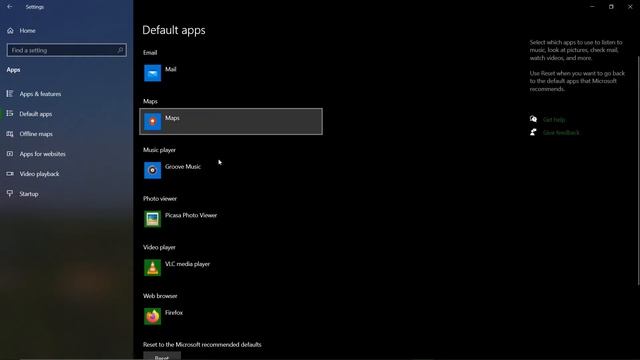The width and height of the screenshot is (640, 360).
Task: Change default web browser Firefox
Action: [231, 316]
